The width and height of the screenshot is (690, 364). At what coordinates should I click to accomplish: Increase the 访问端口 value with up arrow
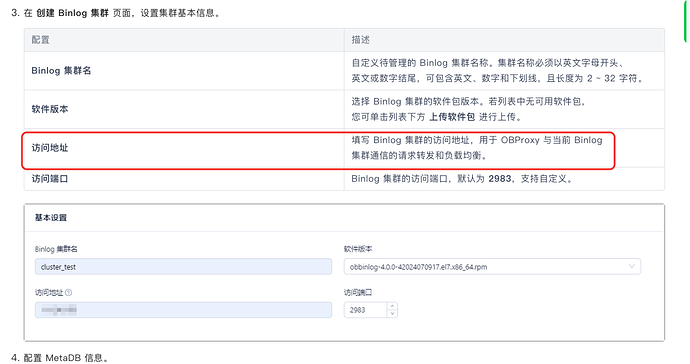click(x=392, y=306)
